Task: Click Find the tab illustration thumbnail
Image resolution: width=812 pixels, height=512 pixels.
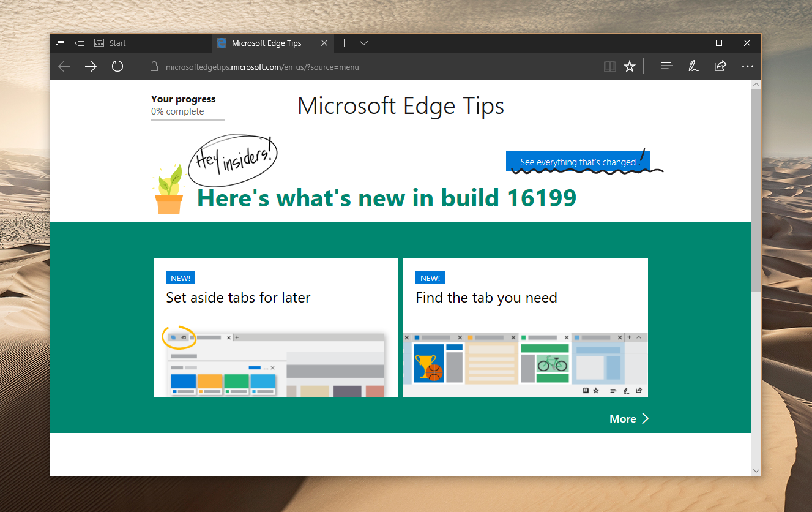Action: (x=526, y=365)
